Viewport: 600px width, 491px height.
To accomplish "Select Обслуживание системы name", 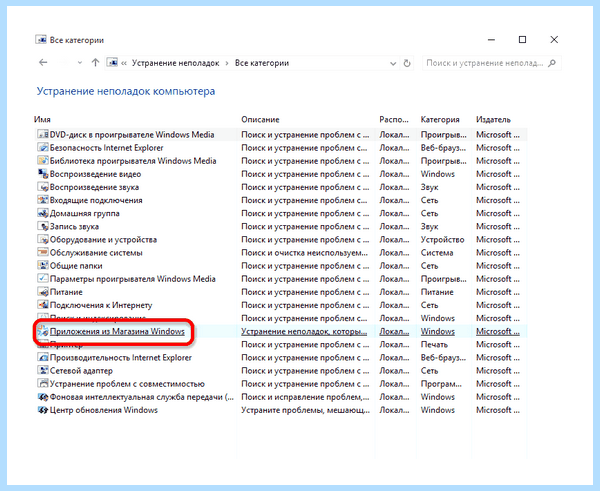I will pos(96,253).
